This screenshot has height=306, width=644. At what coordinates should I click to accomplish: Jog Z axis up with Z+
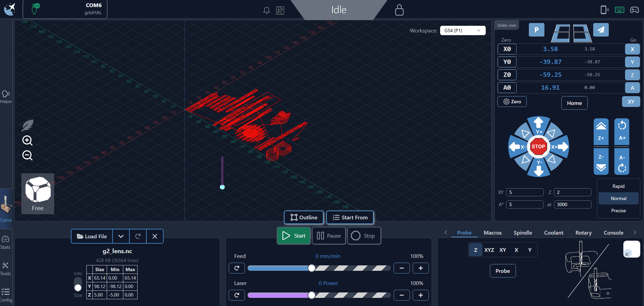coord(601,131)
